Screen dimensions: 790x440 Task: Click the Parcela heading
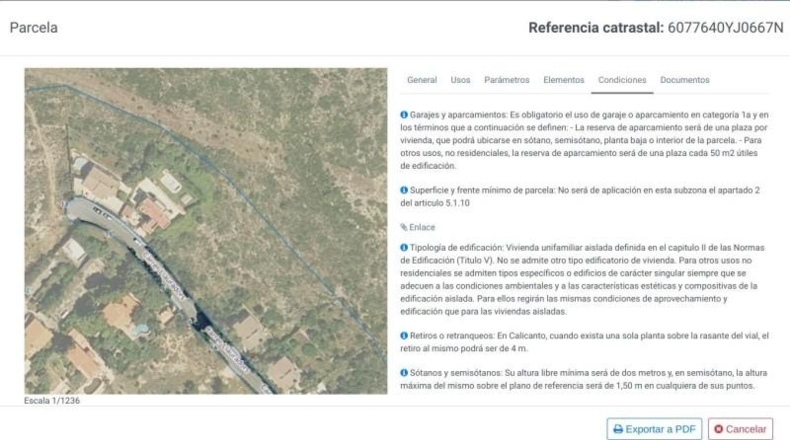click(34, 28)
